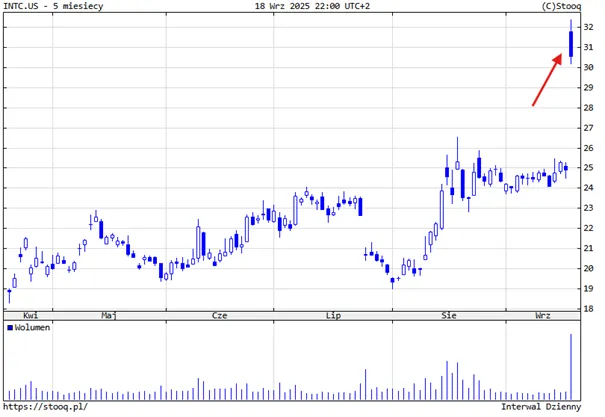The height and width of the screenshot is (417, 605).
Task: Click the price axis value 23
Action: 588,208
